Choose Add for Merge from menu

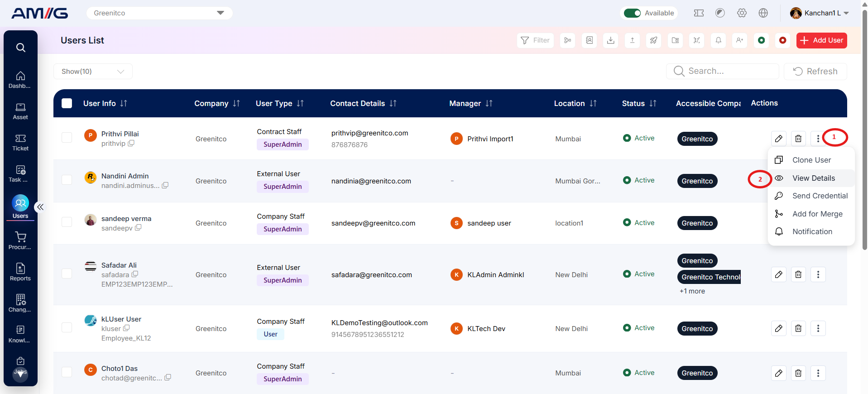pyautogui.click(x=811, y=214)
